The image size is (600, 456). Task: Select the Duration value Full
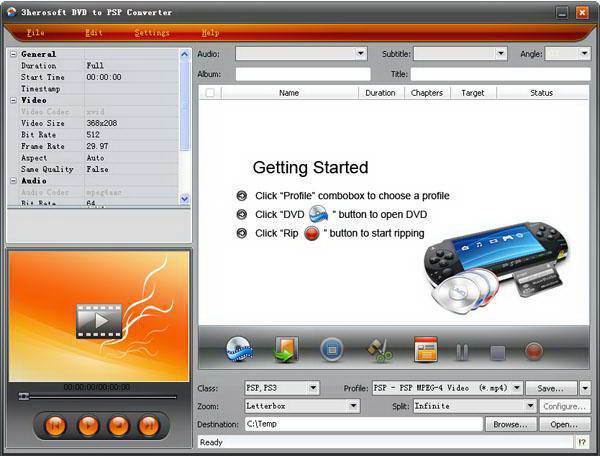point(95,66)
